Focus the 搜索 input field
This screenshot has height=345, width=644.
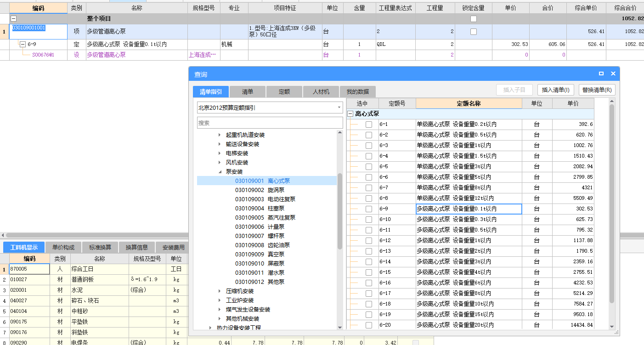(270, 123)
